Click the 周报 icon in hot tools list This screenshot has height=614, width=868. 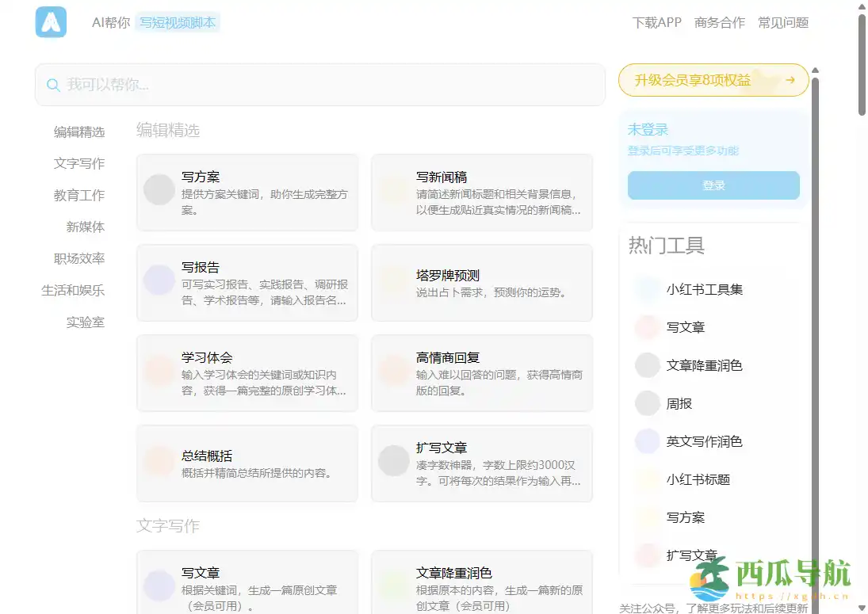646,403
